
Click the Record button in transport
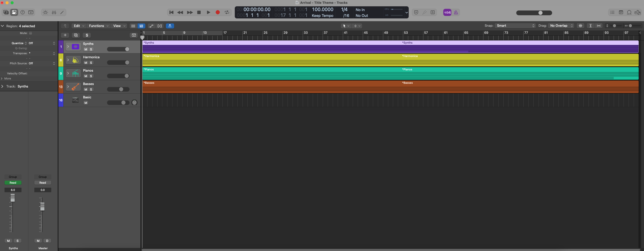click(x=218, y=12)
